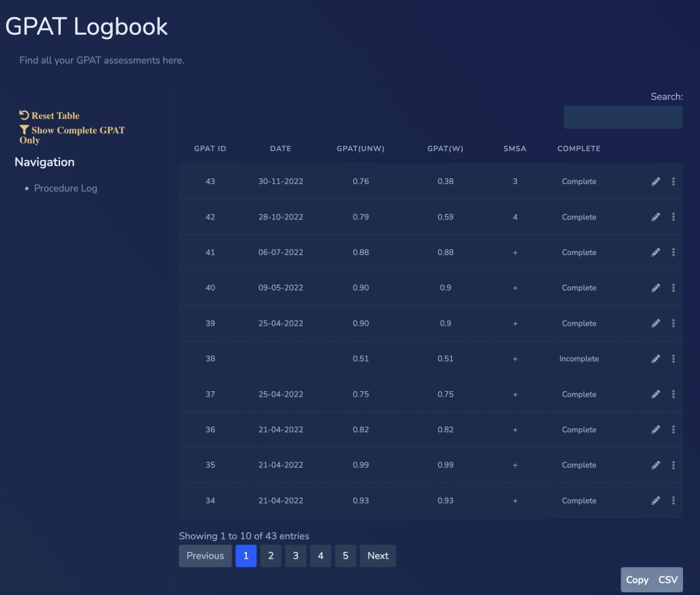Go to page 2 of the logbook
700x595 pixels.
(x=271, y=556)
